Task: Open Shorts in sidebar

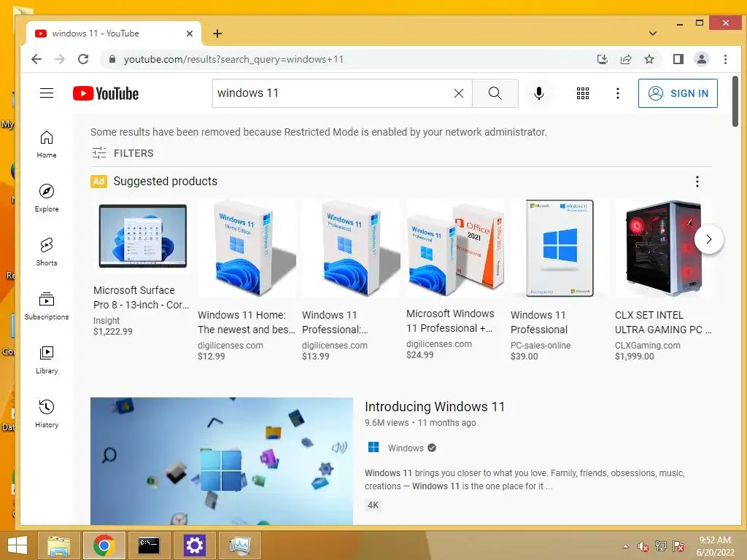Action: click(x=47, y=252)
